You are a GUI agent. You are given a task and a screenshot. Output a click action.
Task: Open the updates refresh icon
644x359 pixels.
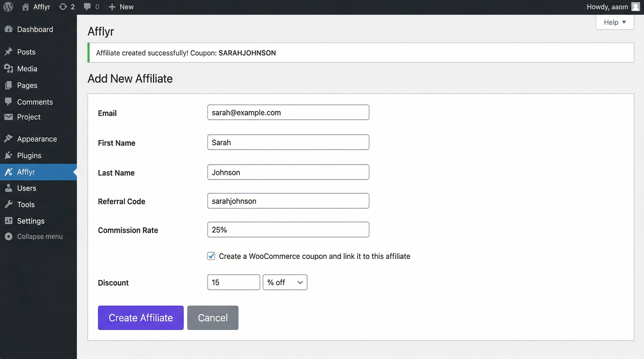pos(63,7)
